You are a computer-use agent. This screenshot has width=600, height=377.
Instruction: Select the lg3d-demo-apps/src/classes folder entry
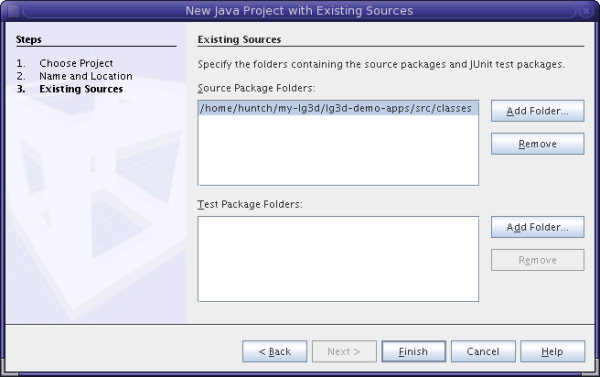[338, 108]
